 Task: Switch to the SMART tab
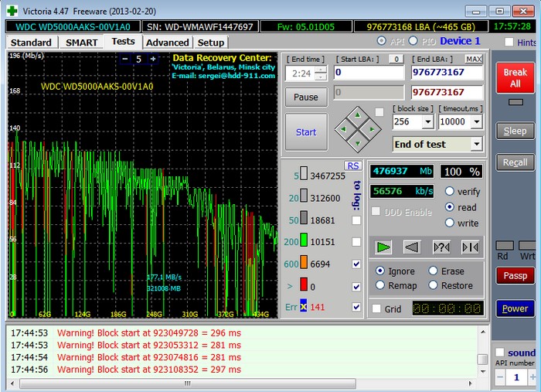[81, 43]
